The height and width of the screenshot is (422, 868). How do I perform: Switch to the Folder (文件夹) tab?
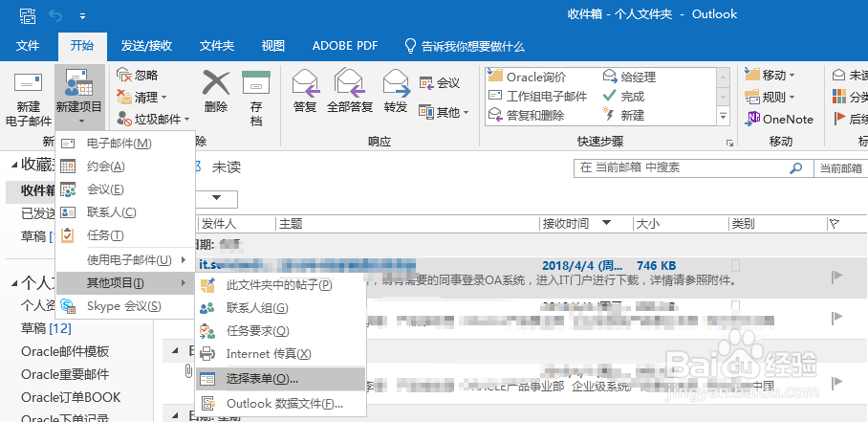click(217, 46)
